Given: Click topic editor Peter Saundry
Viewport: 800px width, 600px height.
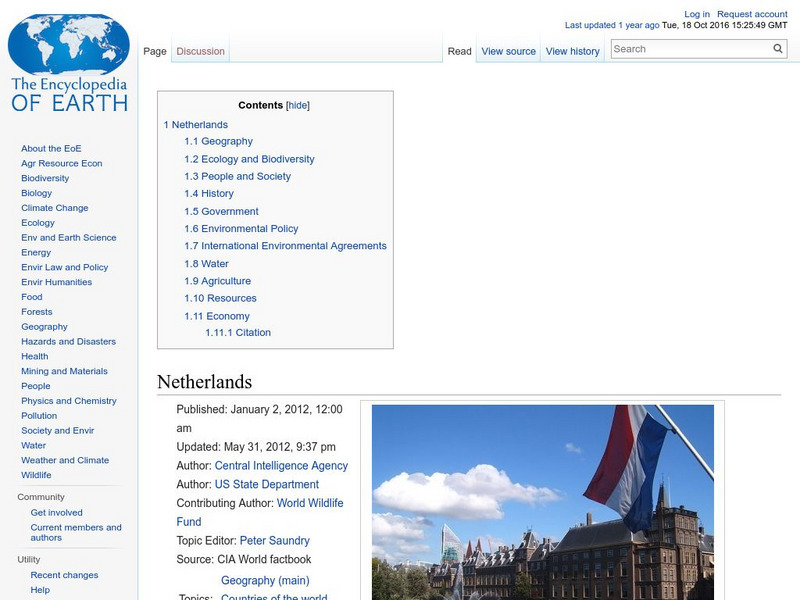Looking at the screenshot, I should coord(277,540).
